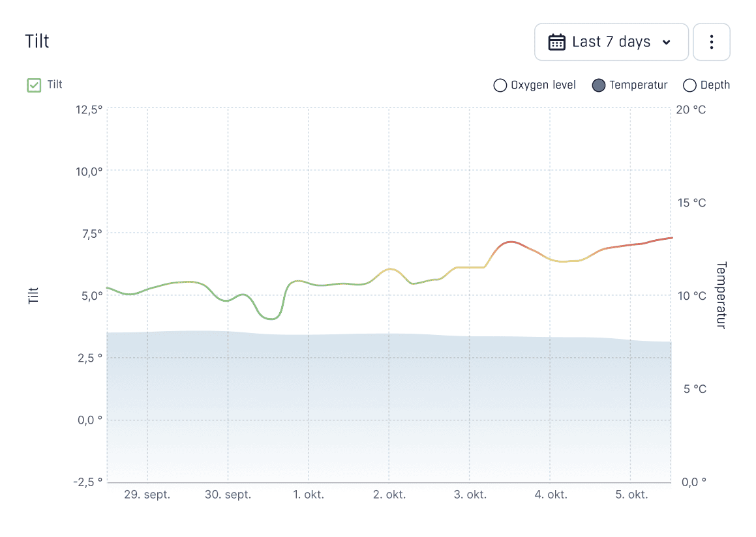Image resolution: width=756 pixels, height=537 pixels.
Task: Click the vertical Temperatur axis title
Action: coord(721,295)
